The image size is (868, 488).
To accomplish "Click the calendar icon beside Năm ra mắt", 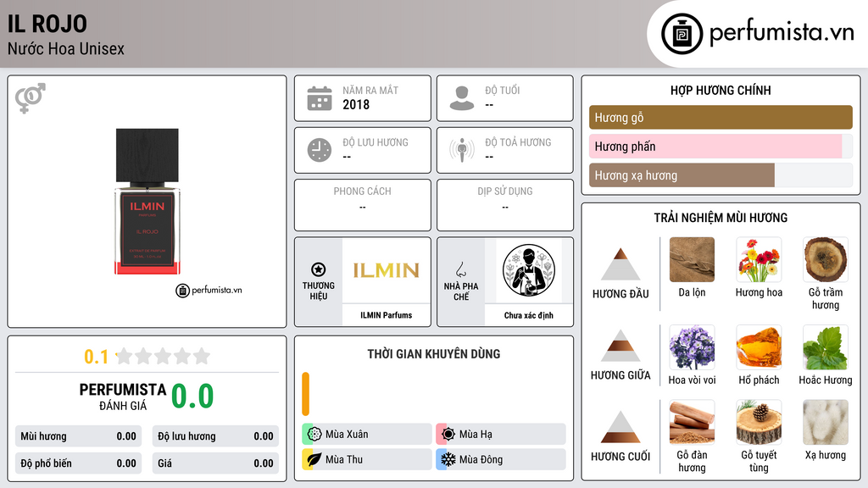I will (x=320, y=98).
